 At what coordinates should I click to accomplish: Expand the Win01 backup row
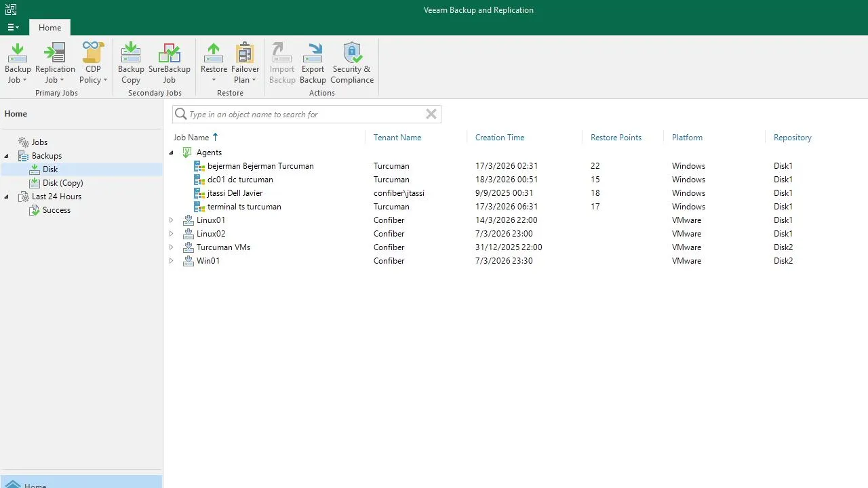[171, 261]
